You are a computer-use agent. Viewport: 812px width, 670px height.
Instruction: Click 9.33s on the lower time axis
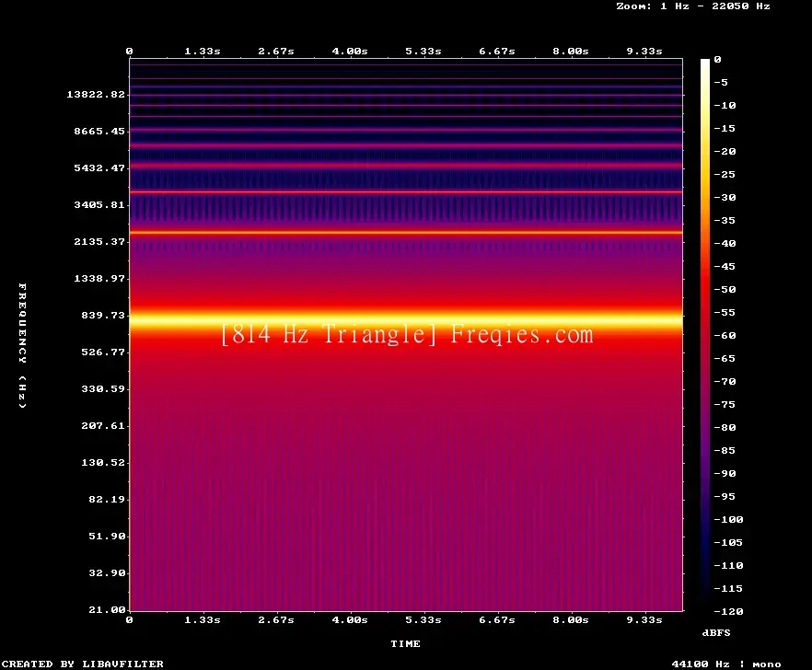644,619
